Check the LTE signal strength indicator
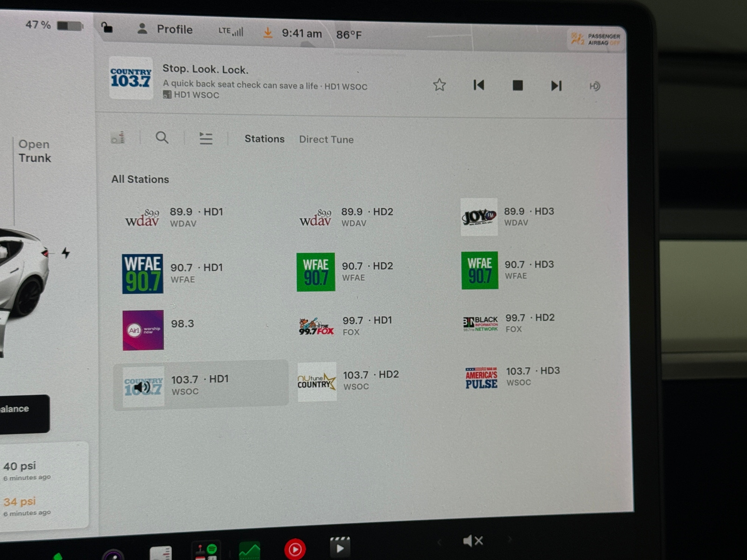The width and height of the screenshot is (747, 560). point(231,31)
